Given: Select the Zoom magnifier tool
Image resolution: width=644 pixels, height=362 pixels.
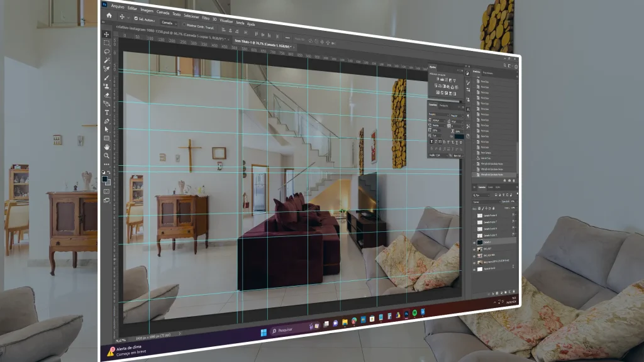Looking at the screenshot, I should [x=107, y=156].
